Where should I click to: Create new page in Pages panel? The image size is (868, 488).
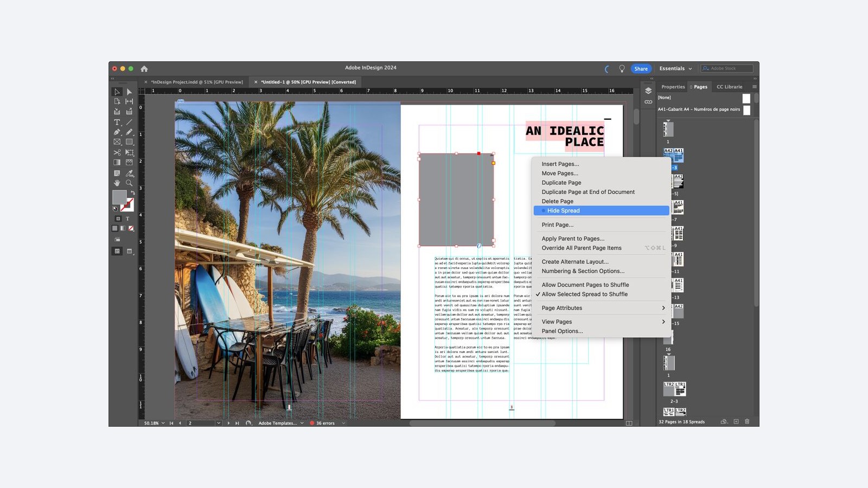coord(736,421)
